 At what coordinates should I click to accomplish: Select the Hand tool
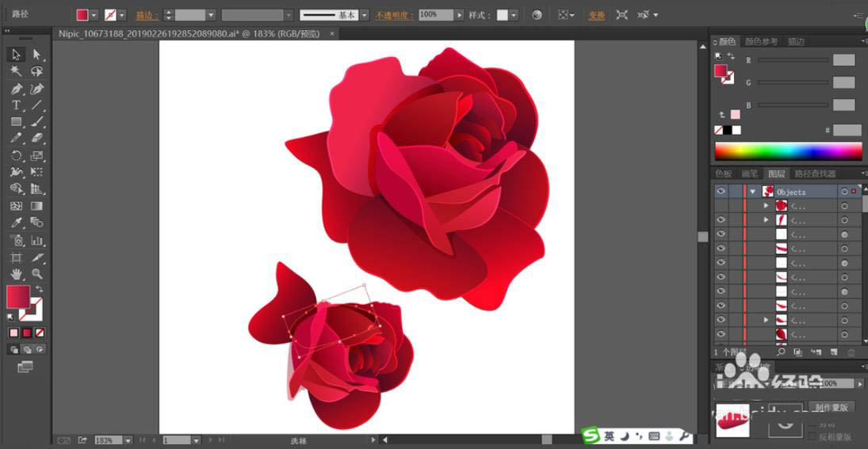[16, 274]
